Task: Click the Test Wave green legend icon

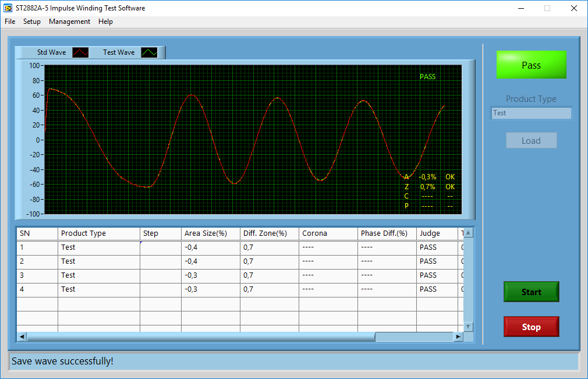Action: click(x=150, y=52)
